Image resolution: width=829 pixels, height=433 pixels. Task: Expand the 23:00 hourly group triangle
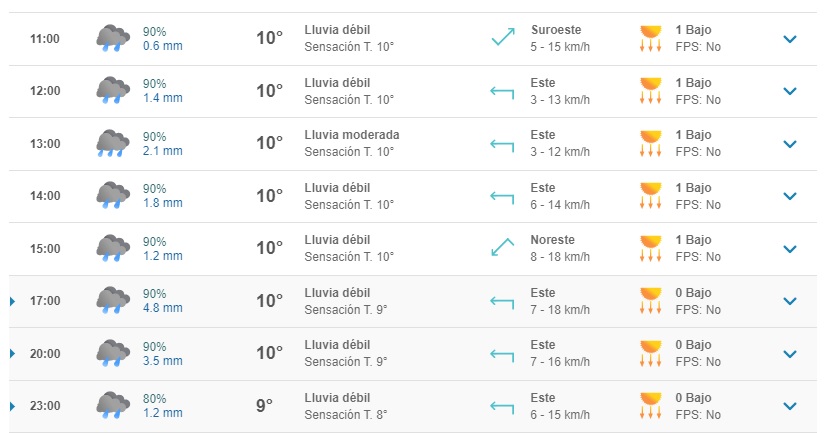[x=12, y=406]
